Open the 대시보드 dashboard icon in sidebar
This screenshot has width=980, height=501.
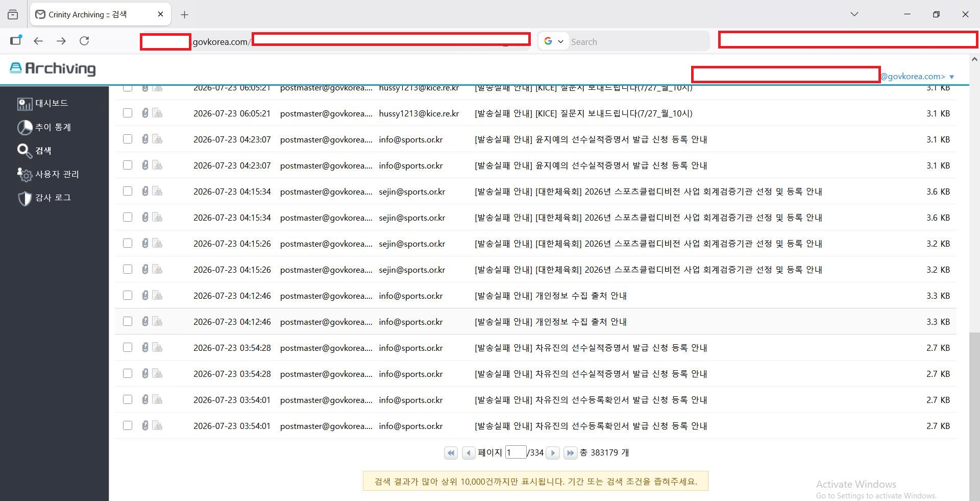coord(24,104)
